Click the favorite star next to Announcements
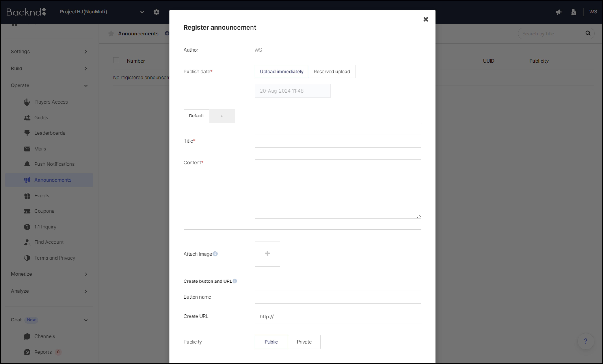Screen dimensions: 603x364 pyautogui.click(x=111, y=33)
